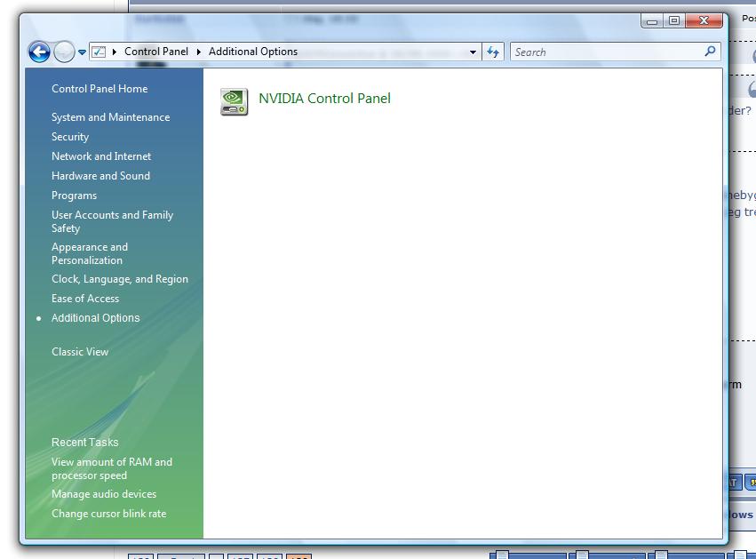Go to Control Panel Home

tap(99, 89)
